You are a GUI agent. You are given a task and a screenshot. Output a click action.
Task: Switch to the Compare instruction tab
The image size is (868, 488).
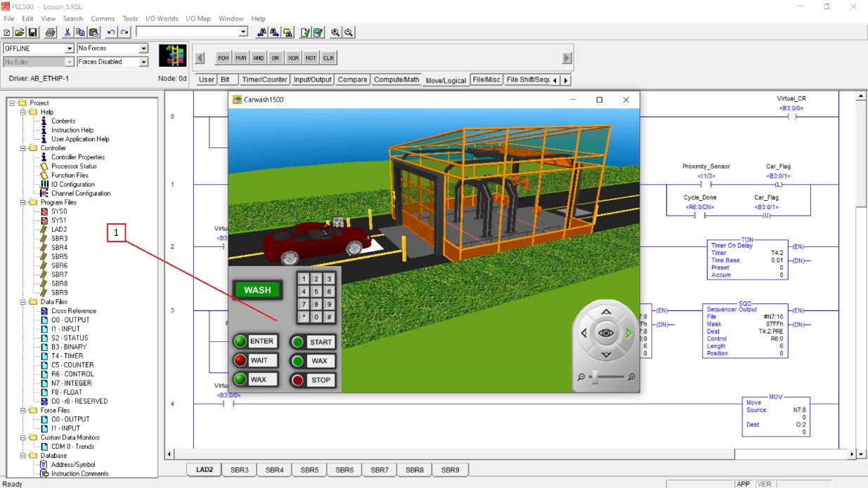(x=352, y=80)
